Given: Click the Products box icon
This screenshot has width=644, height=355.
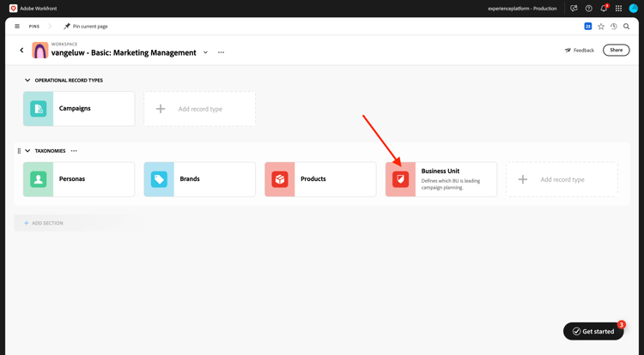Looking at the screenshot, I should [280, 179].
